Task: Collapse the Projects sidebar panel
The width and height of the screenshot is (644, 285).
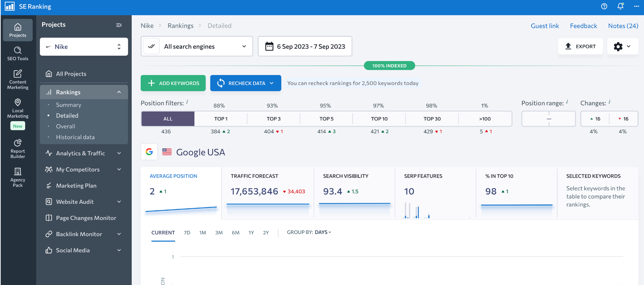Action: pyautogui.click(x=119, y=25)
